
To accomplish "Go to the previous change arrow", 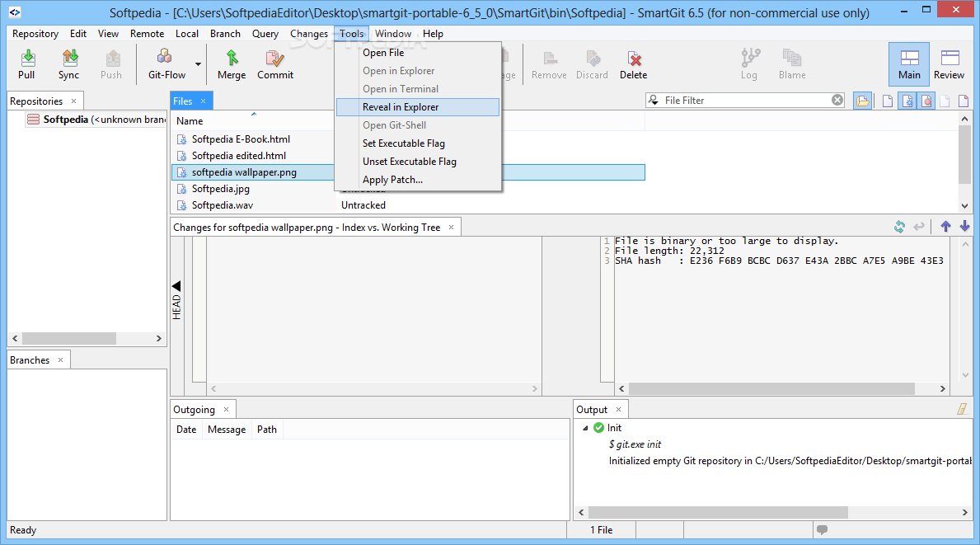I will (945, 227).
